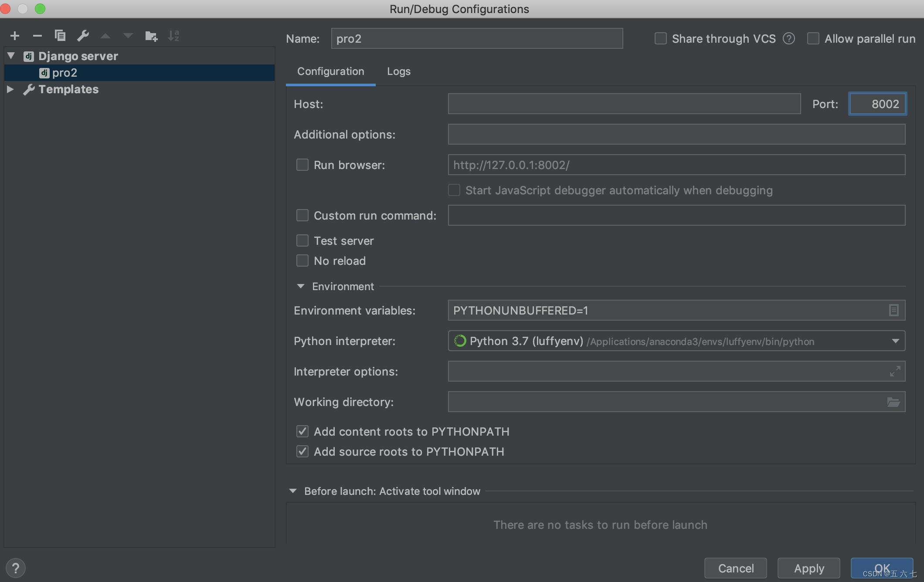This screenshot has height=582, width=924.
Task: Expand the Templates tree node
Action: (10, 89)
